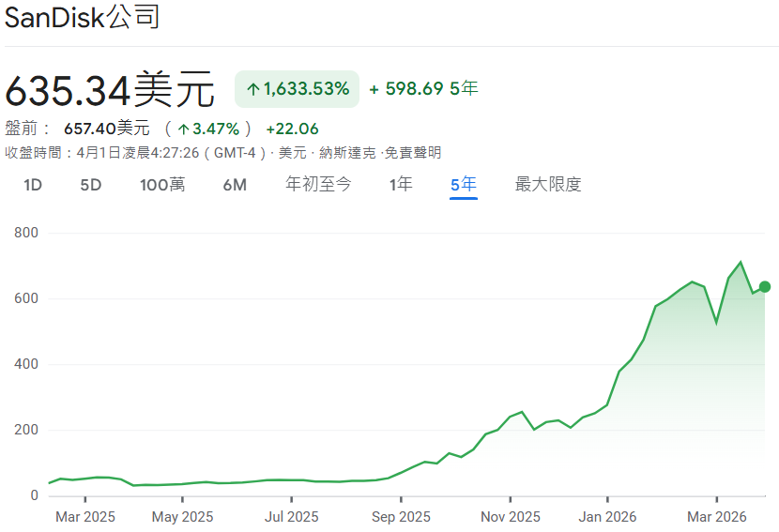Screen dimensions: 779x532
Task: Click the Sep 2025 axis label
Action: [401, 517]
